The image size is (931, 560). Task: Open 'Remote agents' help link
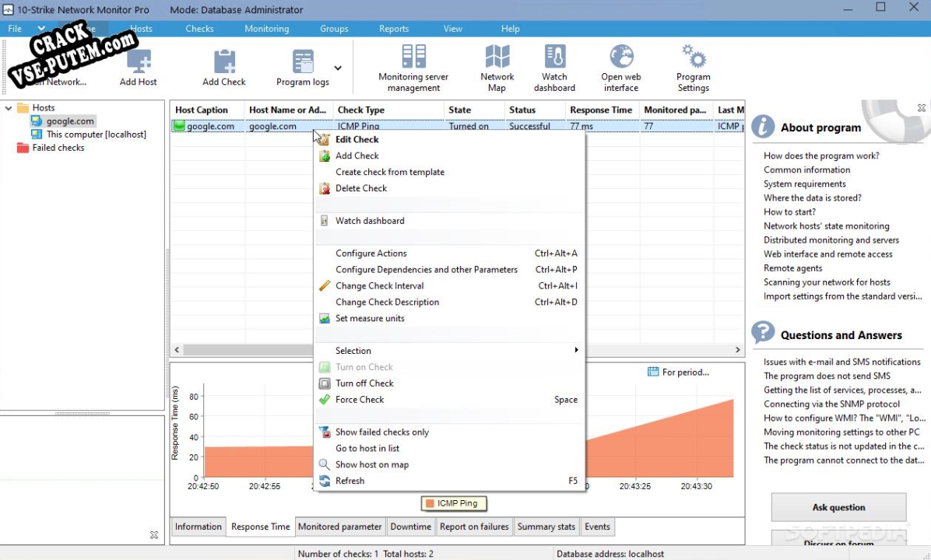point(792,268)
